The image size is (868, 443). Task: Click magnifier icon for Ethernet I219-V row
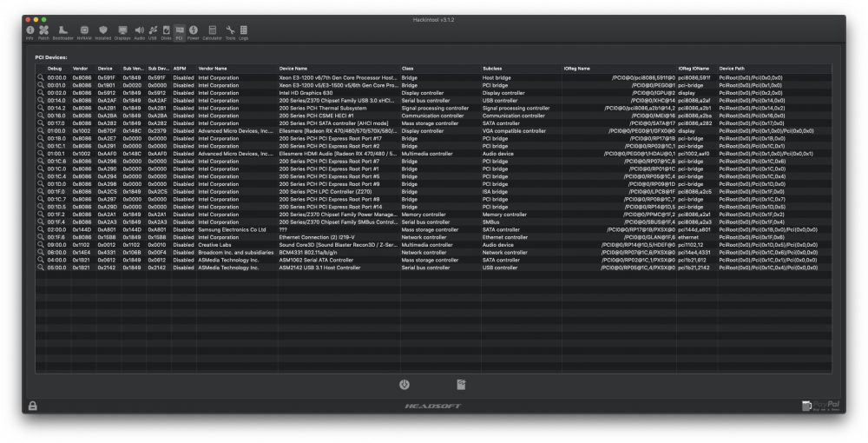(41, 237)
